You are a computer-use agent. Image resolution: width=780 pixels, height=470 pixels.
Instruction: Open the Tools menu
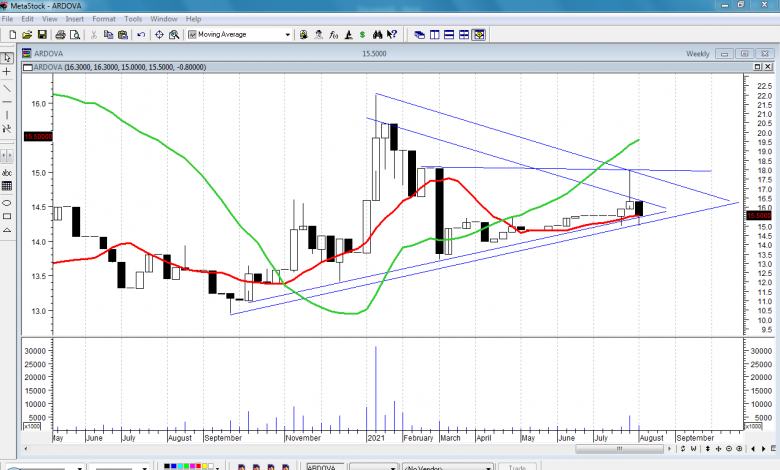coord(133,19)
